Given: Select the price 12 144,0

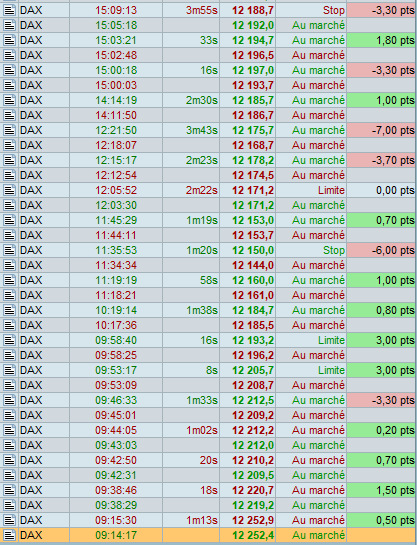Looking at the screenshot, I should pos(253,265).
